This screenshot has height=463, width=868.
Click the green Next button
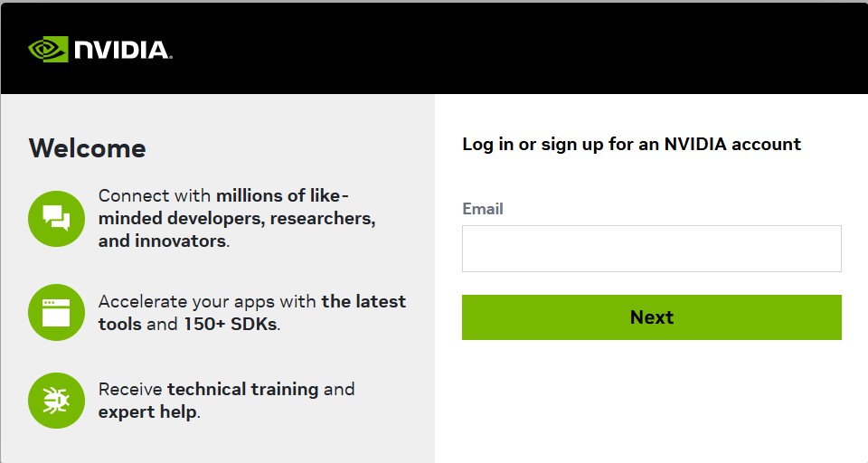pyautogui.click(x=652, y=317)
